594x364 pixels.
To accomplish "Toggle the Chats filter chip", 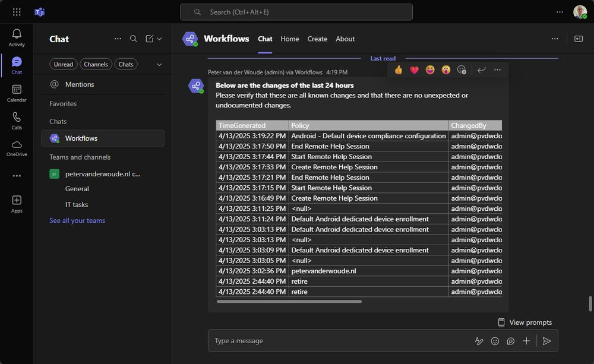I will tap(126, 64).
